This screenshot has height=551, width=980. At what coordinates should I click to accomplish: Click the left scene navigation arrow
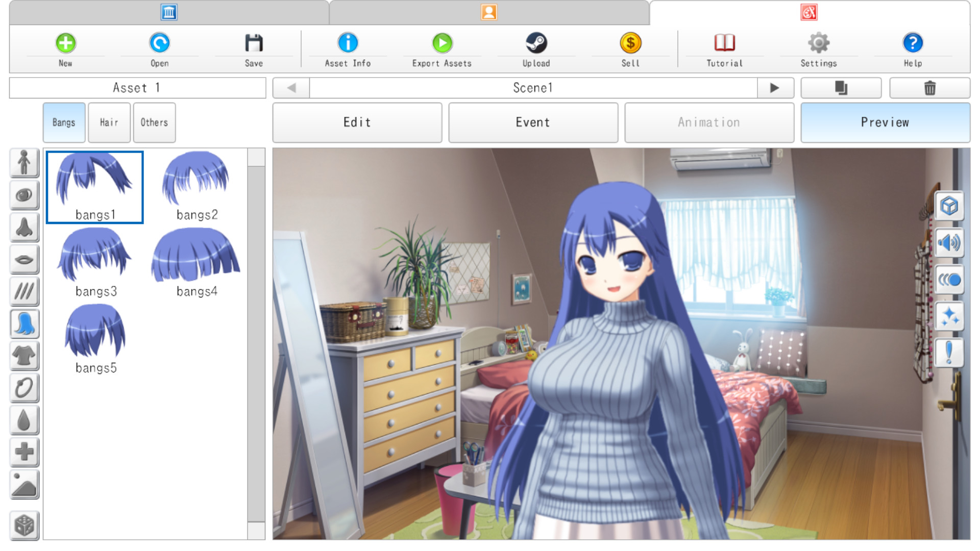point(290,87)
